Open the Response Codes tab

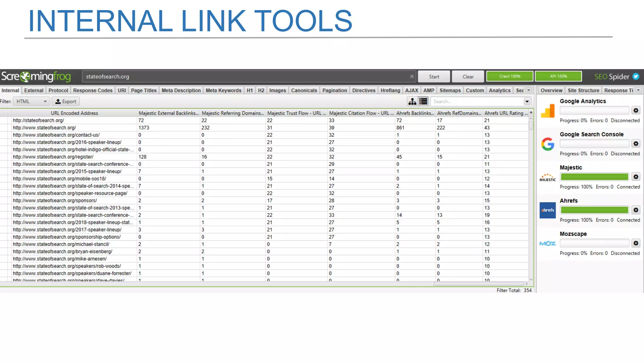pyautogui.click(x=93, y=90)
